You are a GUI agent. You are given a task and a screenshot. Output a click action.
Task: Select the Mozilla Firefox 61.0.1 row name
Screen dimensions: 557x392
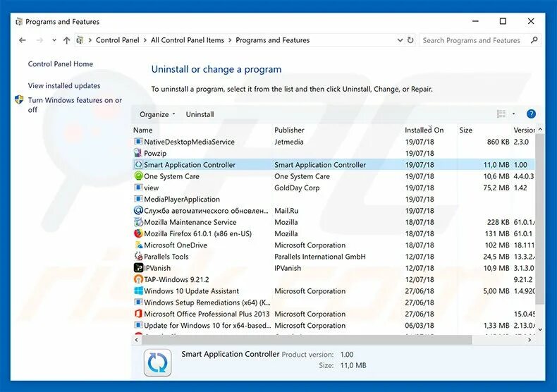197,233
